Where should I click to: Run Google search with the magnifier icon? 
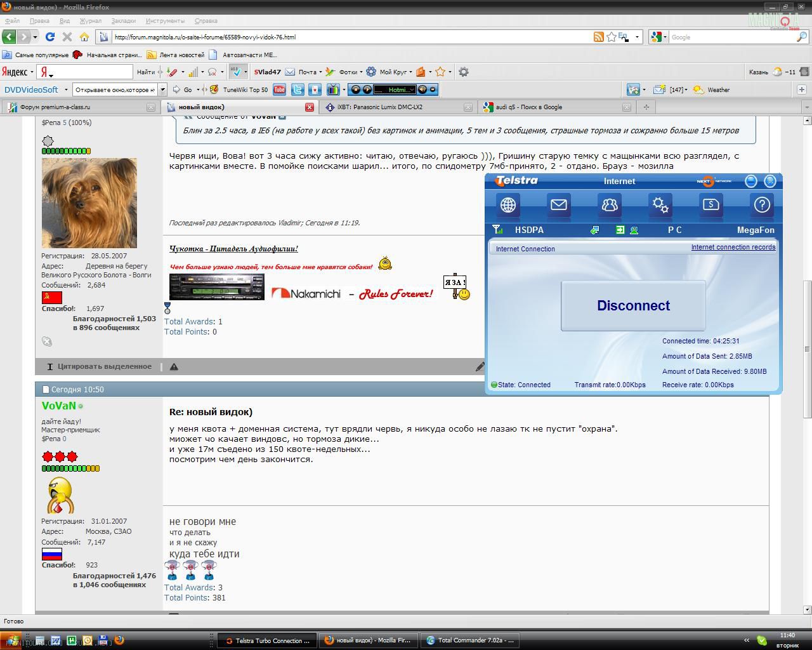[802, 37]
